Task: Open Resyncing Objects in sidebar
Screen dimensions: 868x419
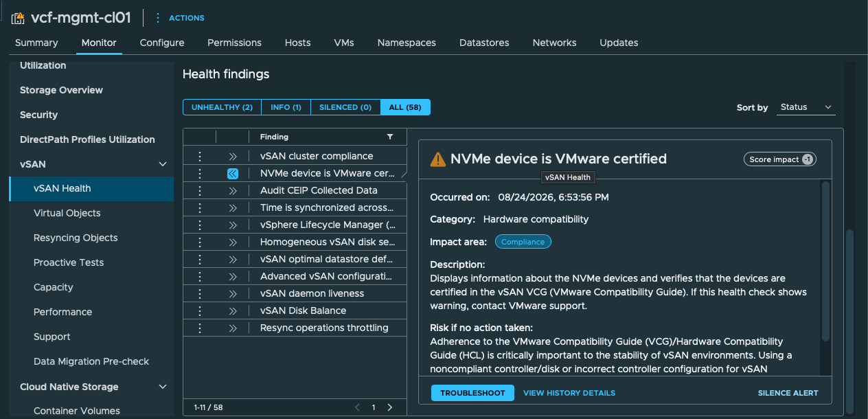Action: [x=76, y=238]
